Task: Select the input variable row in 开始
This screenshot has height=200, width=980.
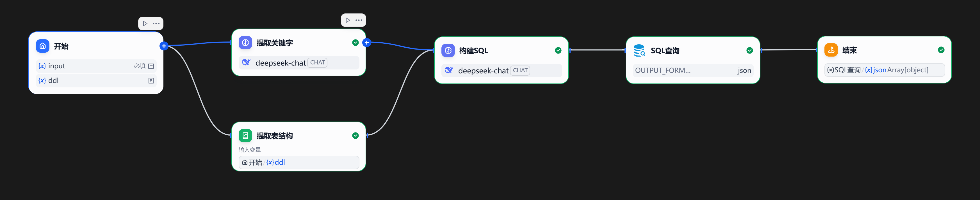Action: click(96, 66)
